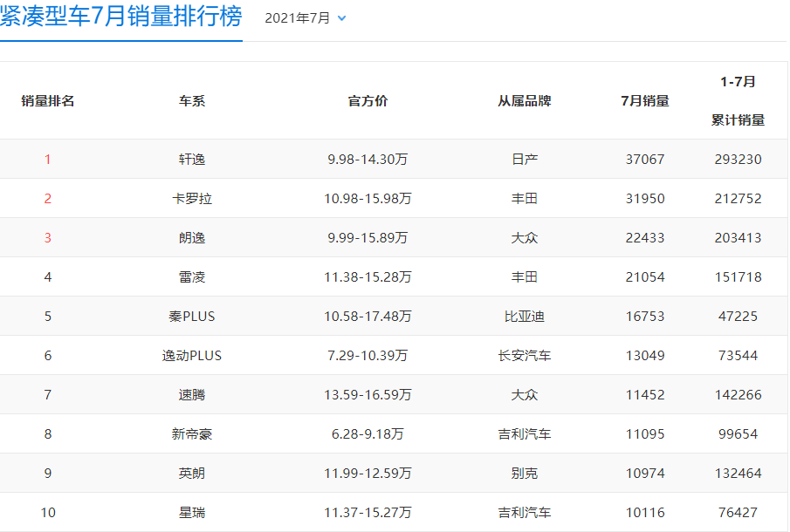Image resolution: width=790 pixels, height=532 pixels.
Task: Click the cumulative sales value 142266
Action: (x=738, y=394)
